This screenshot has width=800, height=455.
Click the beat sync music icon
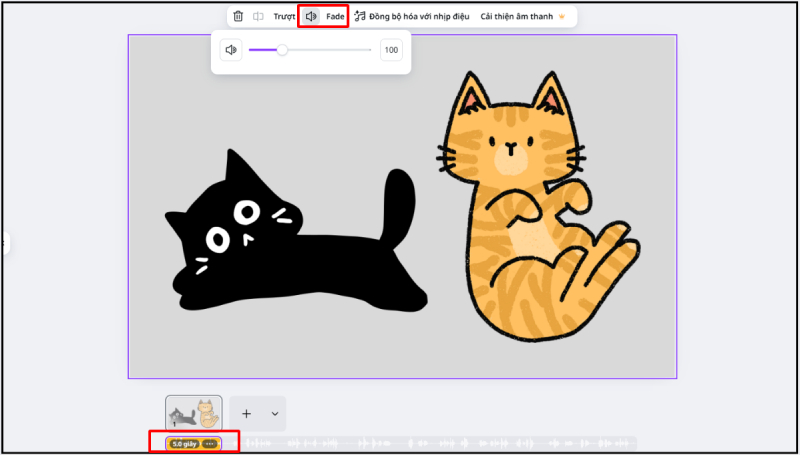(360, 16)
